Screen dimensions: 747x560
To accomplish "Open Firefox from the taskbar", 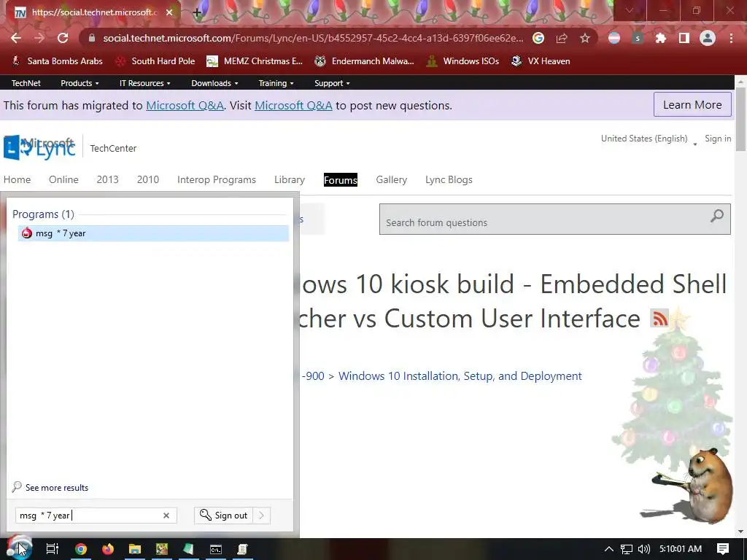I will tap(108, 549).
